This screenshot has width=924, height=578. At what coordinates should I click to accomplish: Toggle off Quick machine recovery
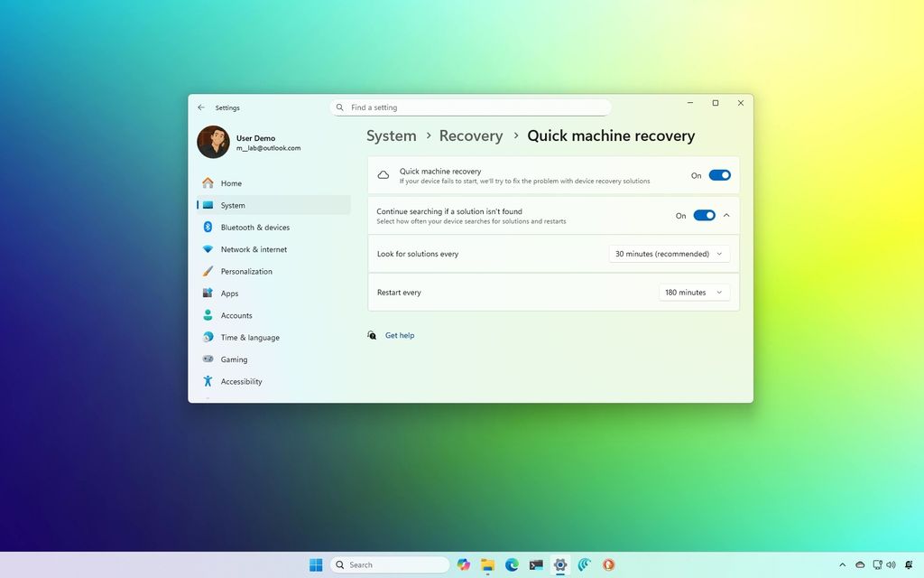coord(719,174)
